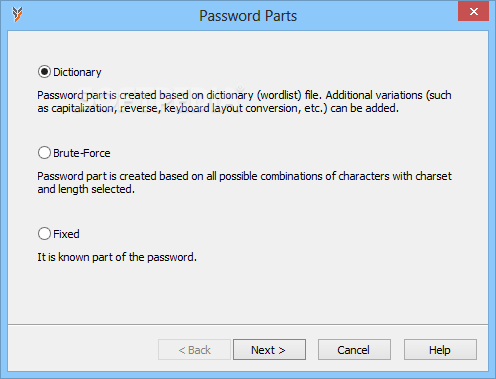This screenshot has height=379, width=496.
Task: Click the "Brute-Force" option label text
Action: point(82,153)
